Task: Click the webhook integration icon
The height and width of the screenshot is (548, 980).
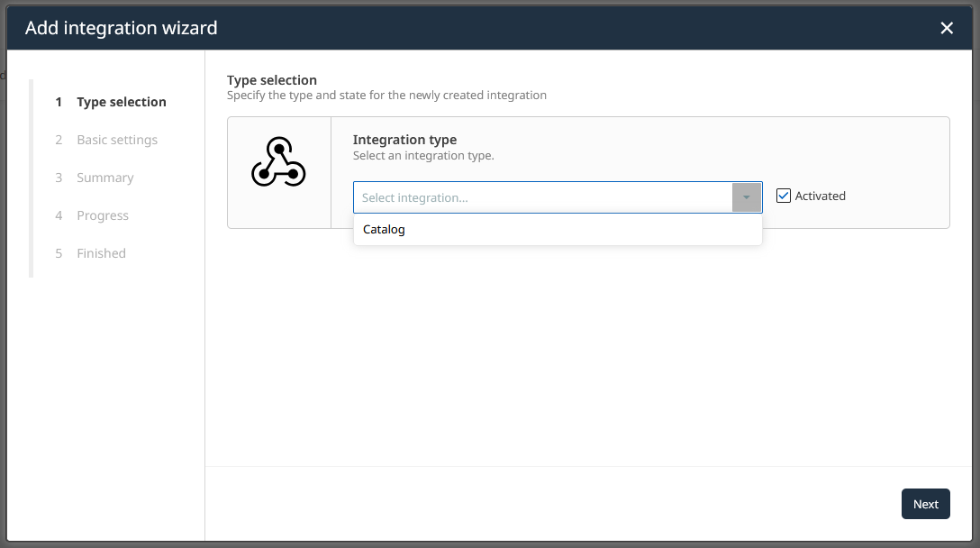Action: coord(278,163)
